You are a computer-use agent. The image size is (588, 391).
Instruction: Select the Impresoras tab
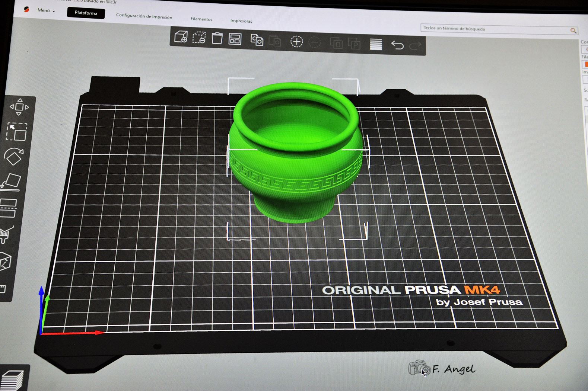[241, 21]
